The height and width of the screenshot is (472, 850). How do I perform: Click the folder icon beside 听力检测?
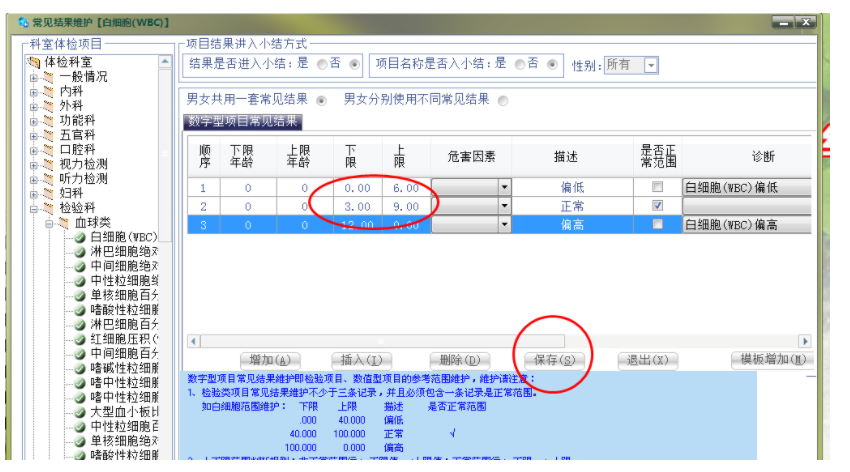[x=49, y=179]
